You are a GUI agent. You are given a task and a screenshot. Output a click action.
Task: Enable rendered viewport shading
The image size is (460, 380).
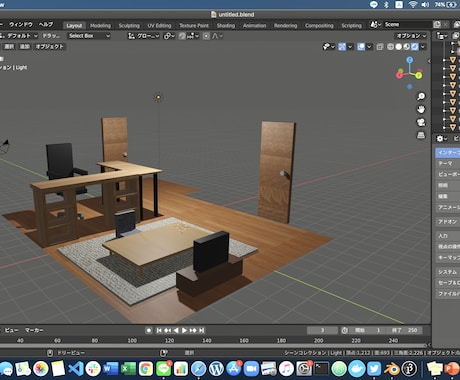click(414, 47)
